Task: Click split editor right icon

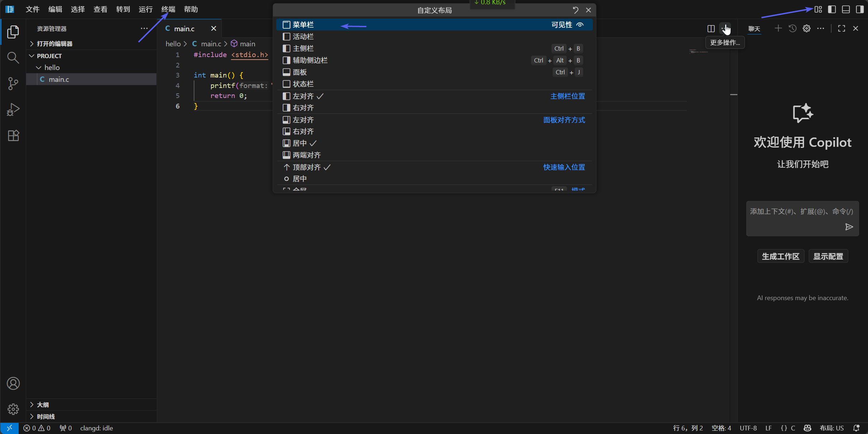Action: coord(711,28)
